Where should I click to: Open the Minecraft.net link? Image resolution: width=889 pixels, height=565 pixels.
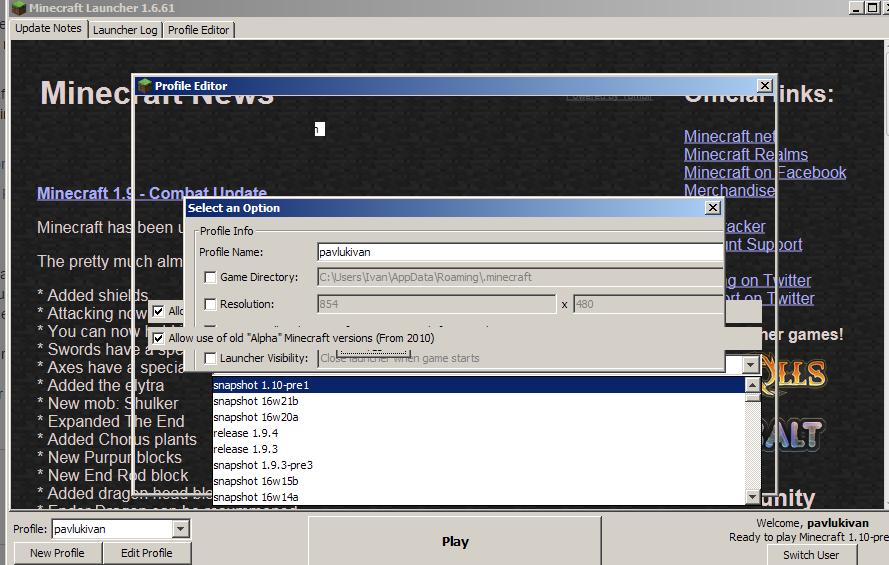tap(730, 137)
